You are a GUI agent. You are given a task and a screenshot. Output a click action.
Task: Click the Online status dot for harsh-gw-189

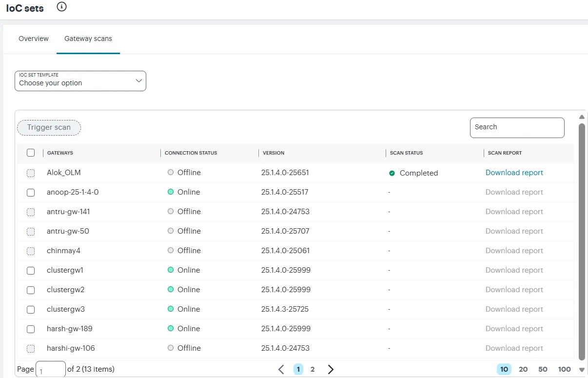point(171,328)
